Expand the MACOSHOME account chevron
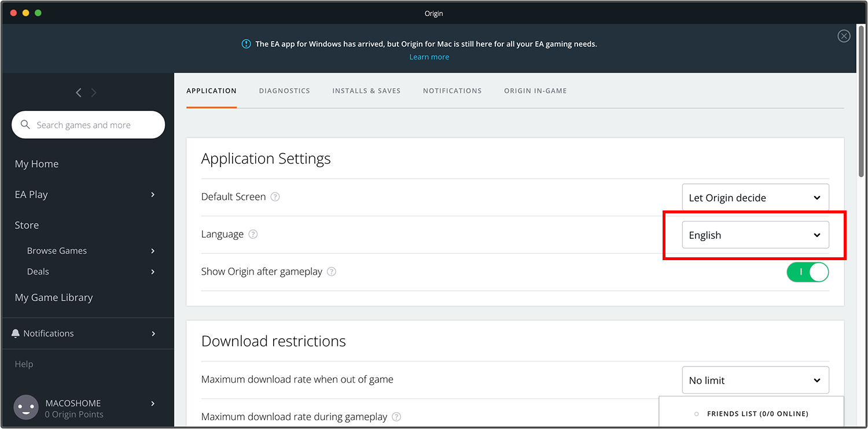Viewport: 868px width, 429px height. tap(153, 404)
